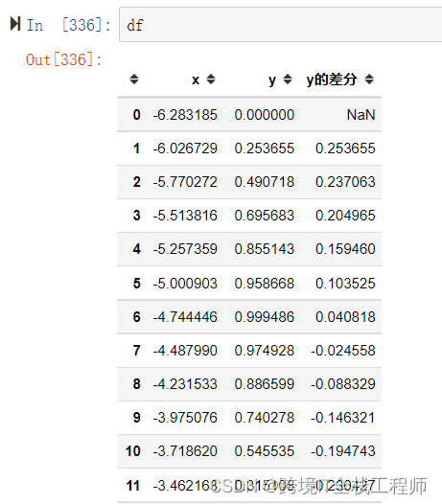
Task: Select x value -4.231533
Action: pos(185,384)
